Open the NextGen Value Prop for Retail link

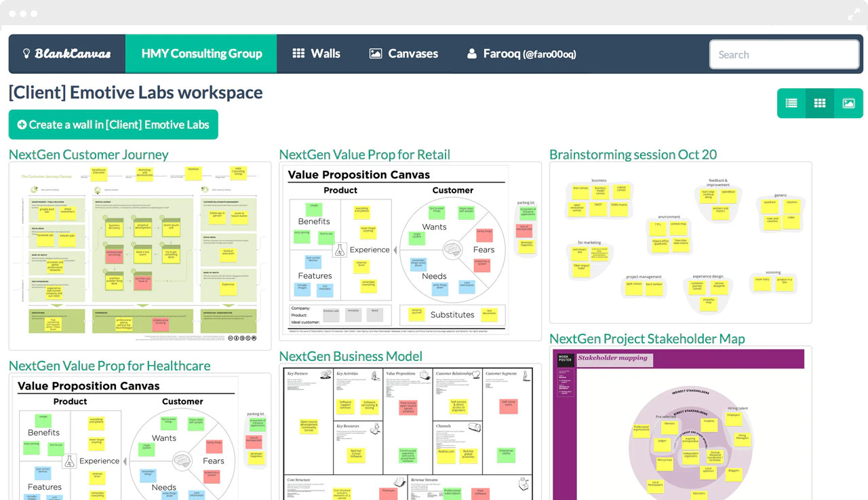(x=365, y=155)
